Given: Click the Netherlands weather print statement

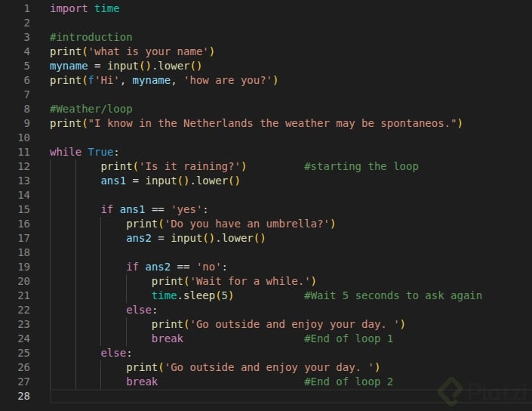Looking at the screenshot, I should coord(256,123).
